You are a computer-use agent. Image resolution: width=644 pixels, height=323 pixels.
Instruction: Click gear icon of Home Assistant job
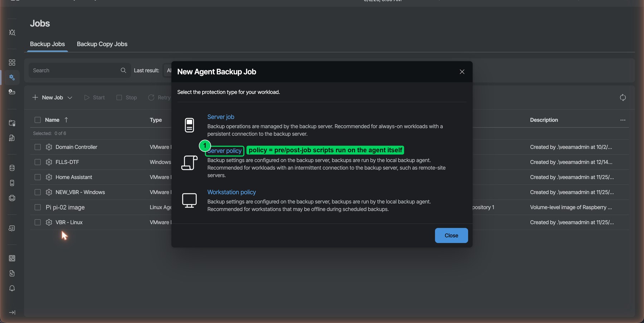pos(49,177)
